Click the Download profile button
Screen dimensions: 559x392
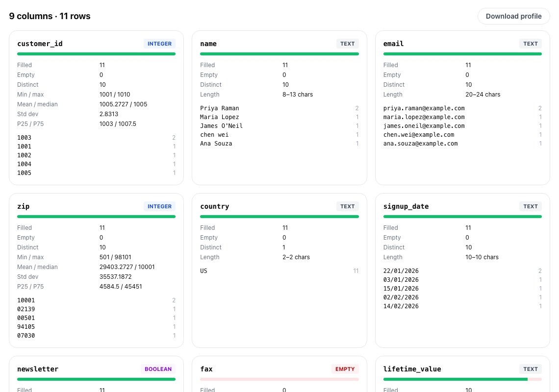[x=513, y=16]
